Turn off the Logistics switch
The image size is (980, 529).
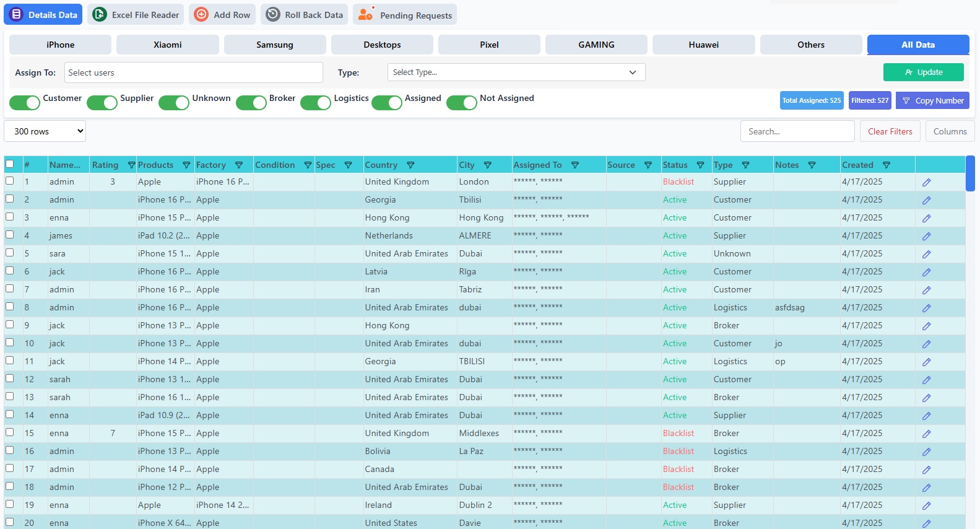(x=316, y=103)
